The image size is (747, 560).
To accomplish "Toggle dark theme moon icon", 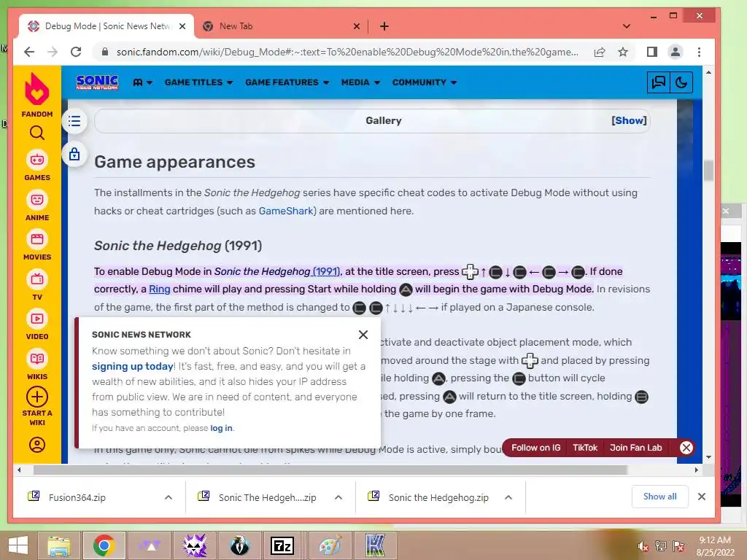I will coord(681,82).
